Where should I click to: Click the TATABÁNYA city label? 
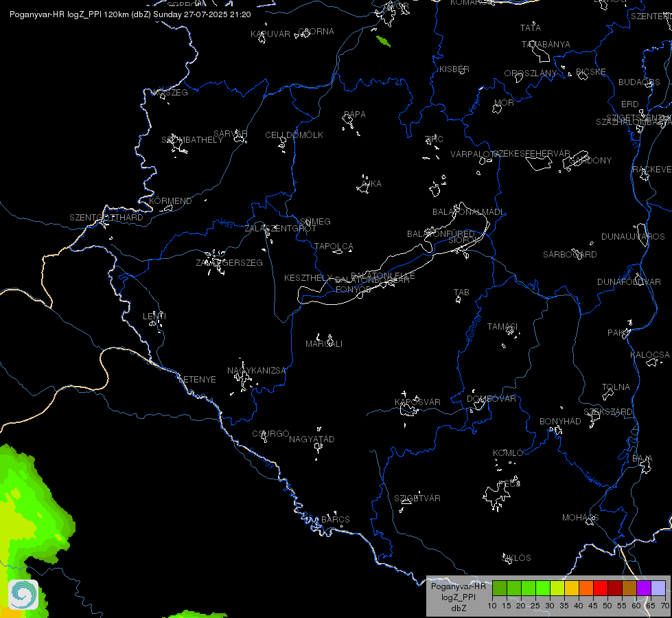coord(546,45)
